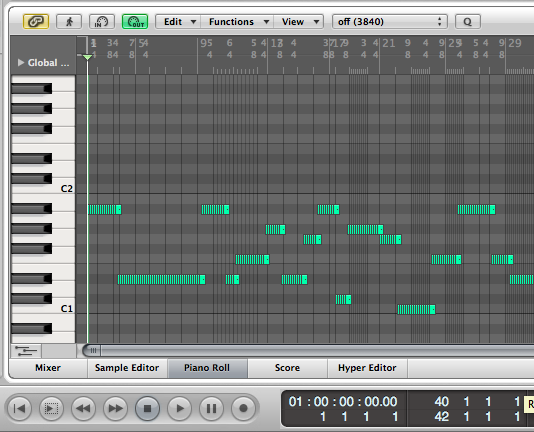Expand the Global tracks disclosure triangle
Screen dimensions: 534x432
(x=21, y=63)
